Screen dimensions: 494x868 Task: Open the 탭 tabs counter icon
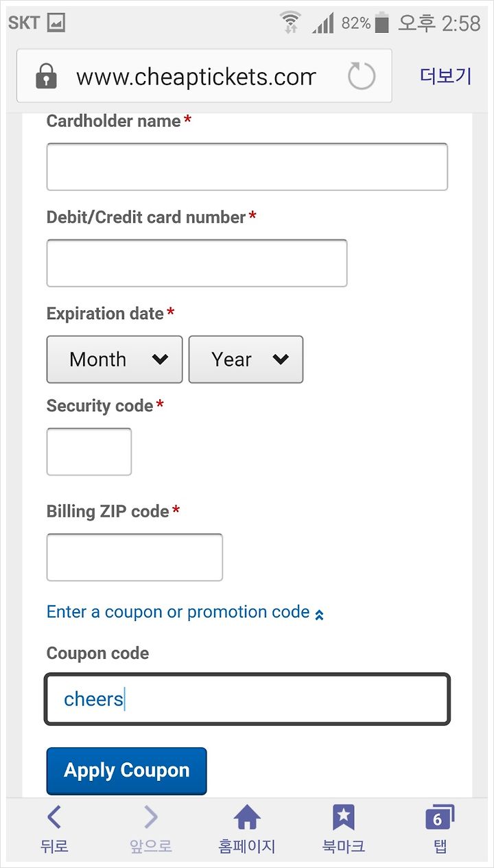coord(440,817)
